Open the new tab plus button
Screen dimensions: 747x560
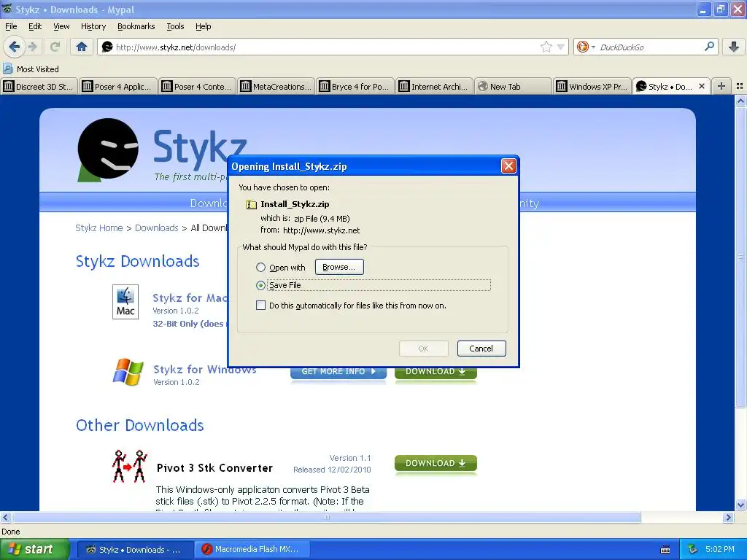(721, 86)
